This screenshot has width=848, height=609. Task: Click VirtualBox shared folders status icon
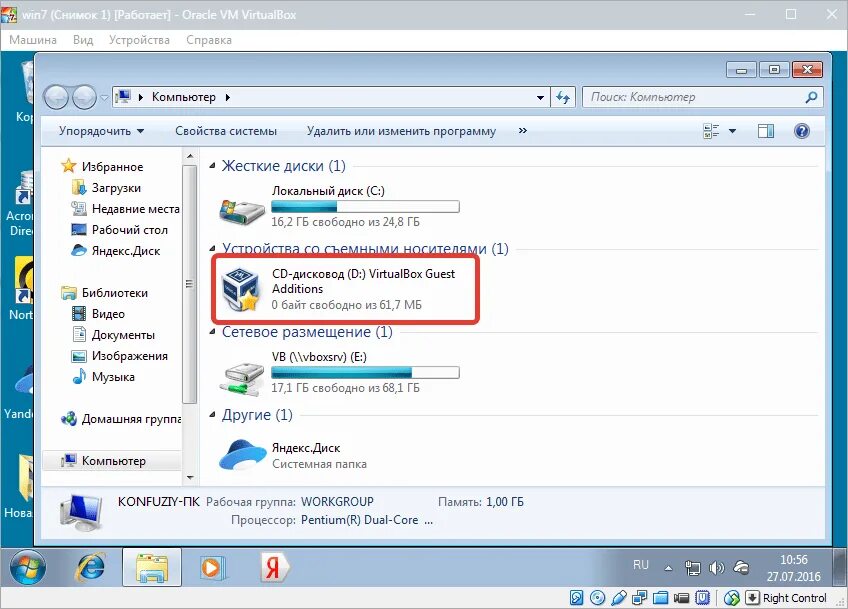660,598
